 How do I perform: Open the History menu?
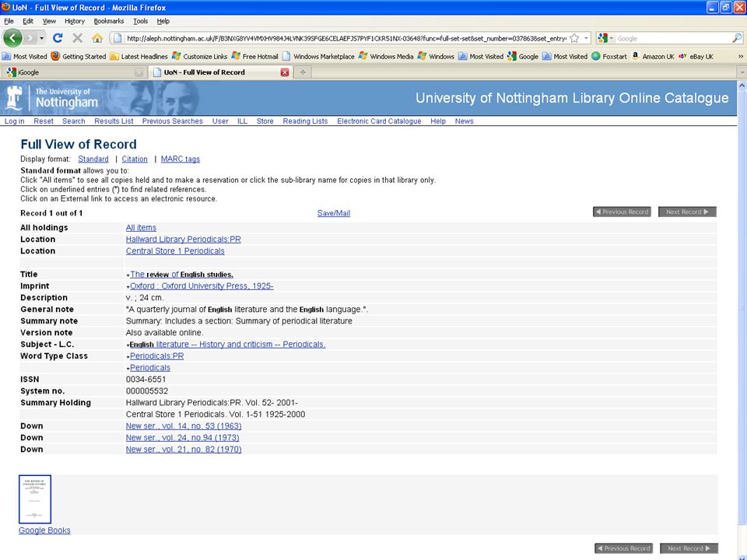click(75, 21)
